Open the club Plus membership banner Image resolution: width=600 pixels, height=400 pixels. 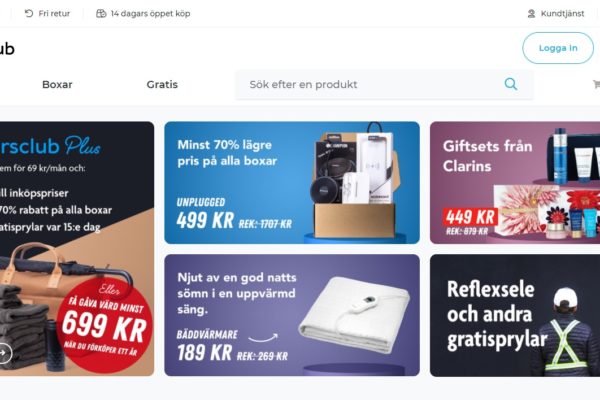coord(77,249)
